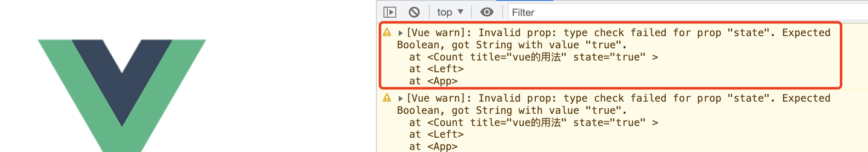Click the green Vue logo image

pos(122,96)
